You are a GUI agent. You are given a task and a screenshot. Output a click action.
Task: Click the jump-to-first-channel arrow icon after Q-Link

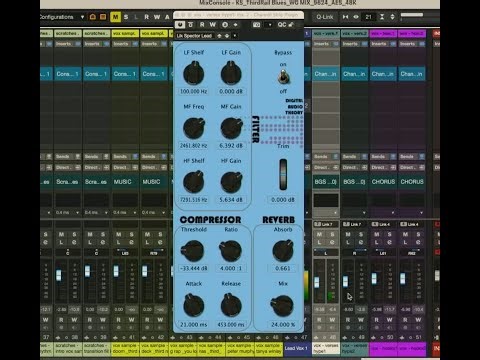346,17
